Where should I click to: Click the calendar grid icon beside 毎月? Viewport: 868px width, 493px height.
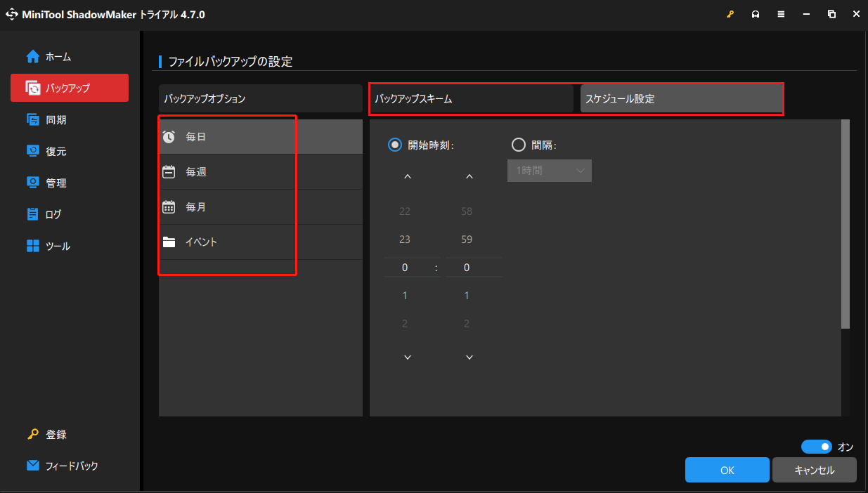(x=169, y=207)
